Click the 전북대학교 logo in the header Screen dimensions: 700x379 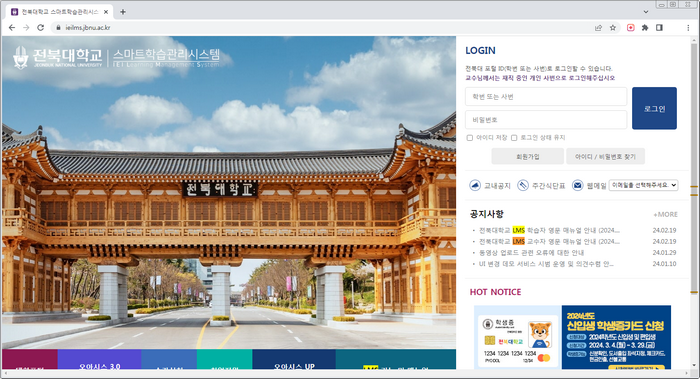[58, 58]
